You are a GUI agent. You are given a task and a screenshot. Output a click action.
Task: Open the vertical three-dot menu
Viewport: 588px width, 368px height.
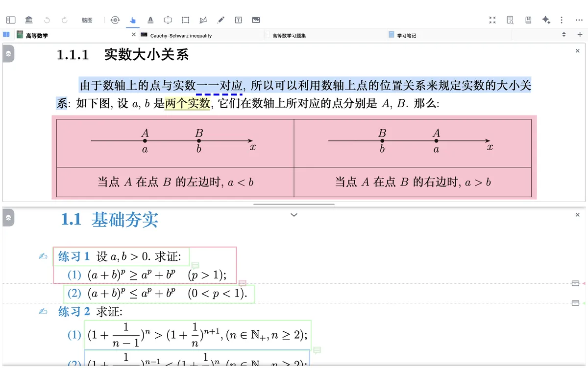pos(562,20)
